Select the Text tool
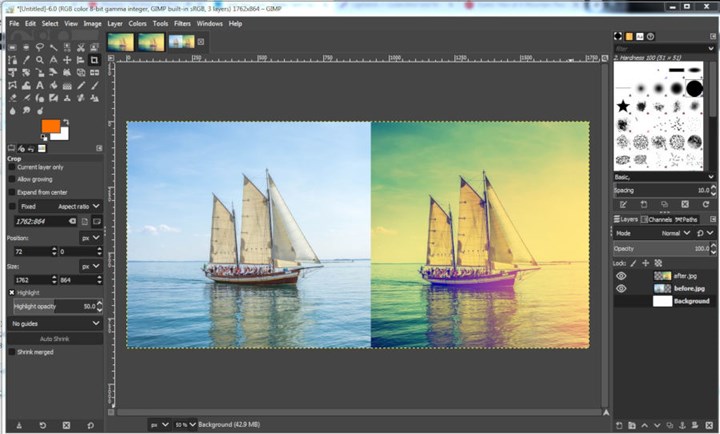The width and height of the screenshot is (720, 434). coord(40,85)
